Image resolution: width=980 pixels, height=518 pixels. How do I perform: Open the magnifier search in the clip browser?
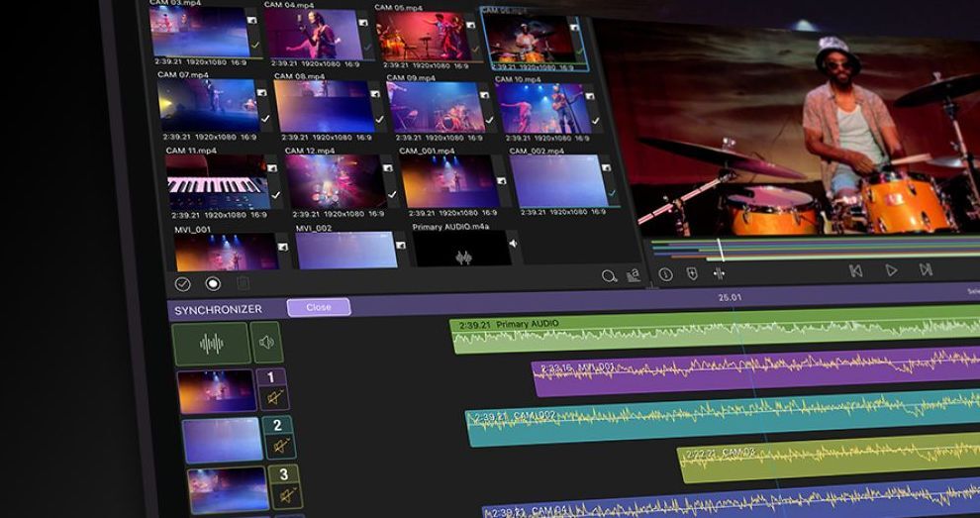(x=609, y=276)
